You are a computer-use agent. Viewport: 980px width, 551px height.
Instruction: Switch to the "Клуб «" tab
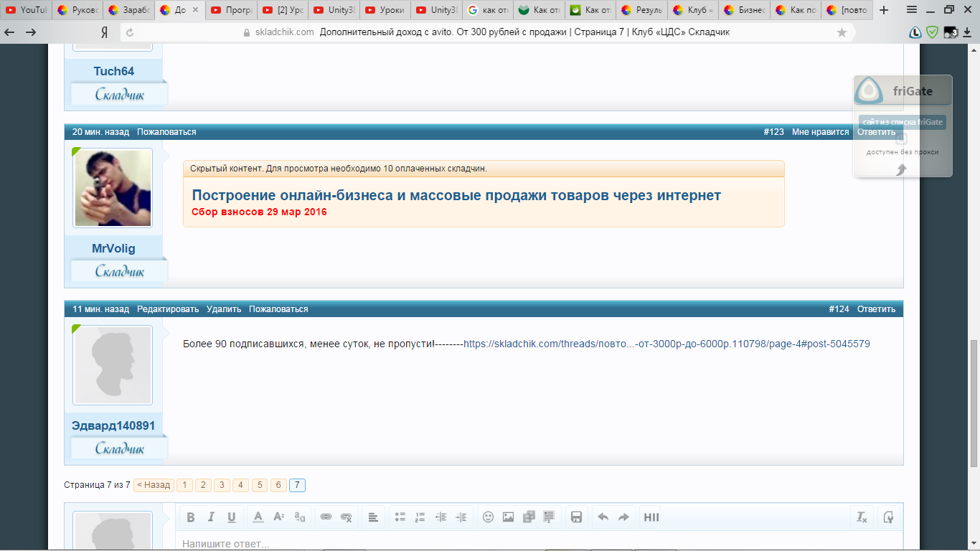[692, 10]
